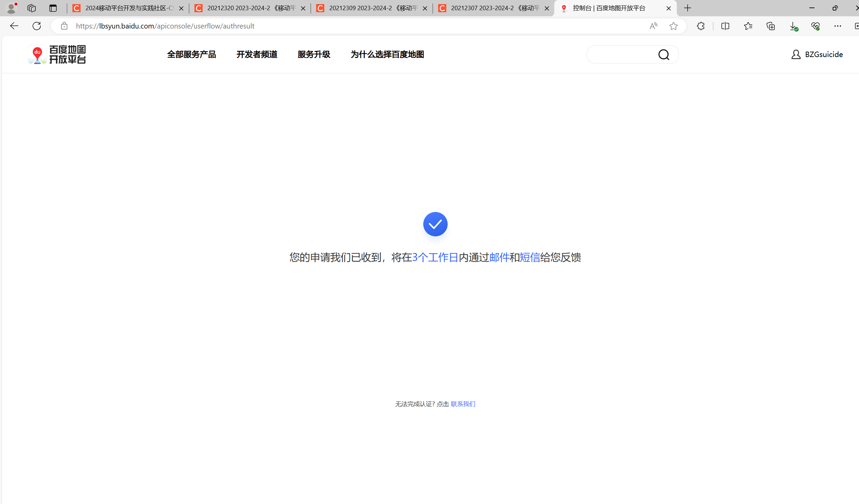Open a new browser tab
Image resolution: width=859 pixels, height=504 pixels.
point(688,8)
